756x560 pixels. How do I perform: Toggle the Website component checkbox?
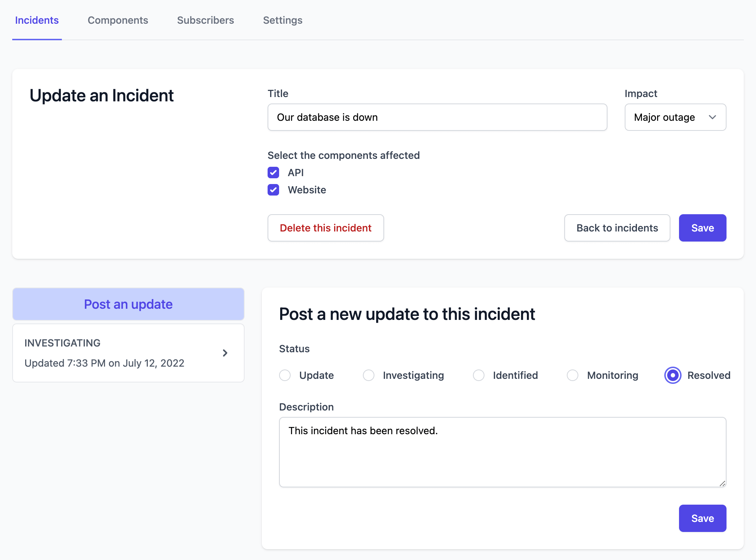[274, 189]
